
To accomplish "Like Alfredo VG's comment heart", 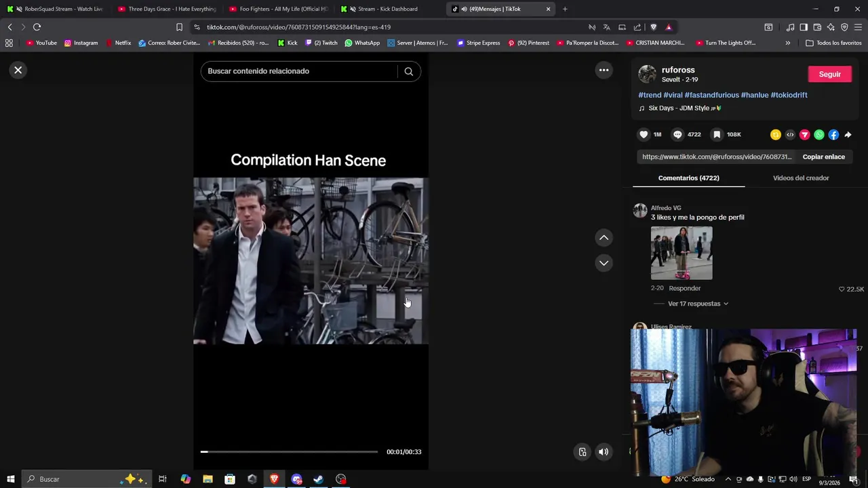I will click(842, 289).
